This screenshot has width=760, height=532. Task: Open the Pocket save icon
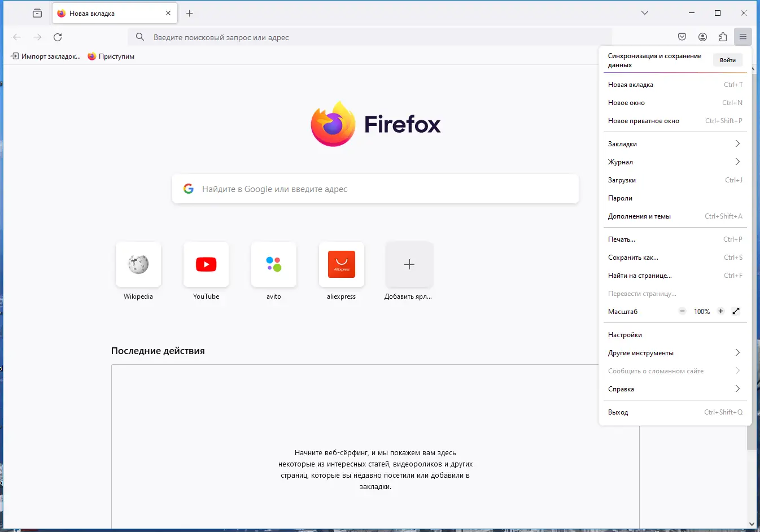pyautogui.click(x=682, y=37)
